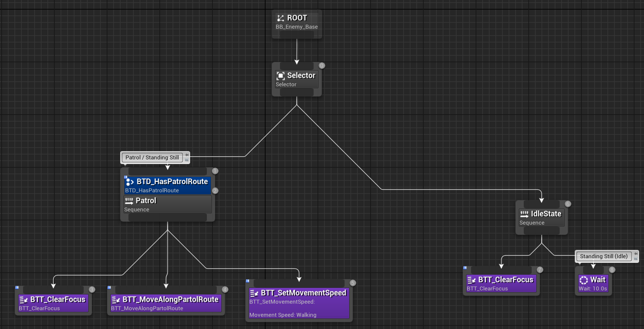
Task: Click the blueprint marker on BTT_MoveAlongPartolRoute node
Action: 109,288
